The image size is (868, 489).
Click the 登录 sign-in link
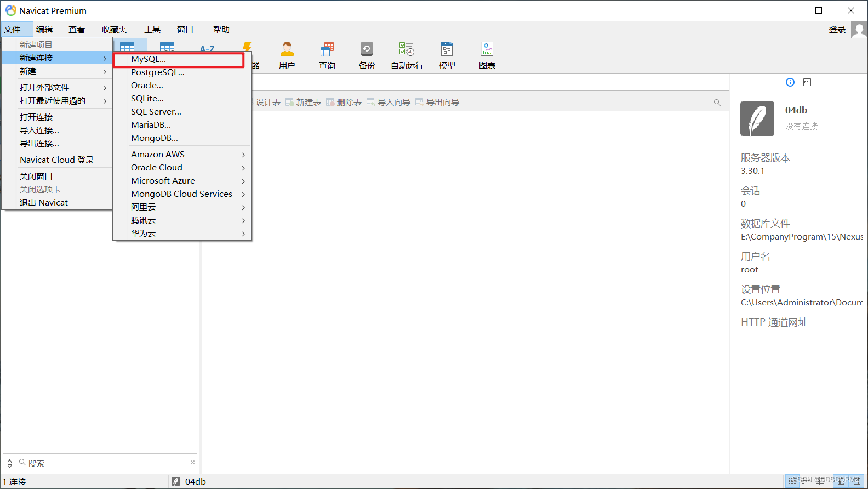837,30
